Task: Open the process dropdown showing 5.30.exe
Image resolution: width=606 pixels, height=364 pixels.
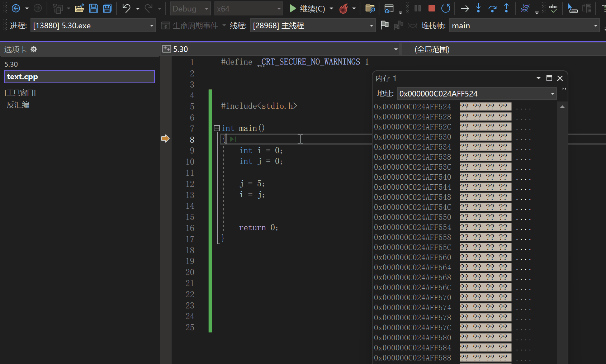Action: (93, 25)
